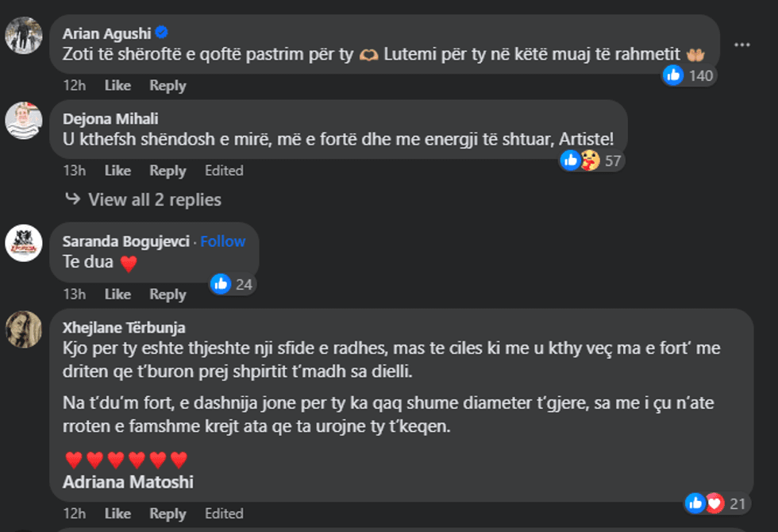Viewport: 778px width, 532px height.
Task: Click Xhejlane Tërbunja's profile picture
Action: [x=25, y=330]
